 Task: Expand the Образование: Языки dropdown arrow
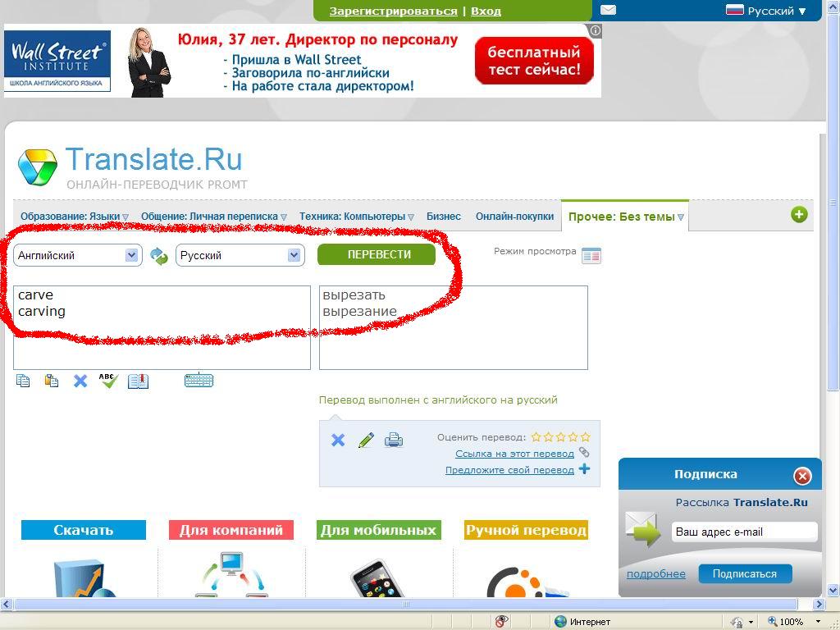click(126, 217)
